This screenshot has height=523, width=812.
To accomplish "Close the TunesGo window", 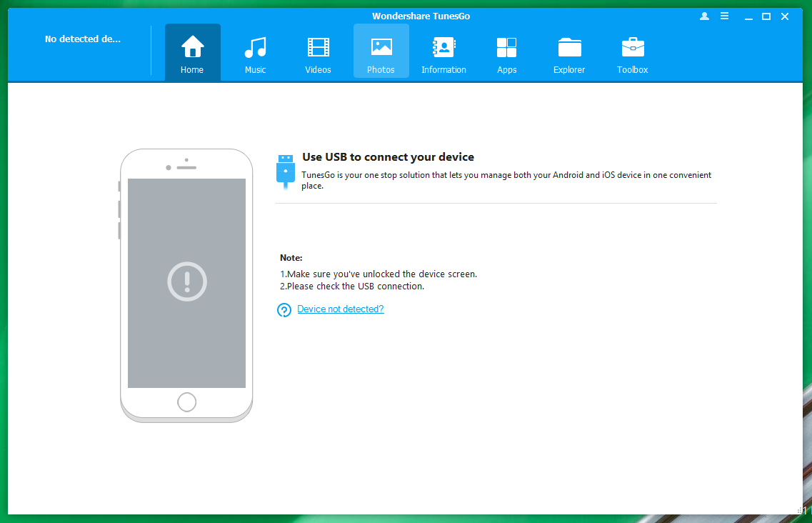I will click(x=785, y=16).
